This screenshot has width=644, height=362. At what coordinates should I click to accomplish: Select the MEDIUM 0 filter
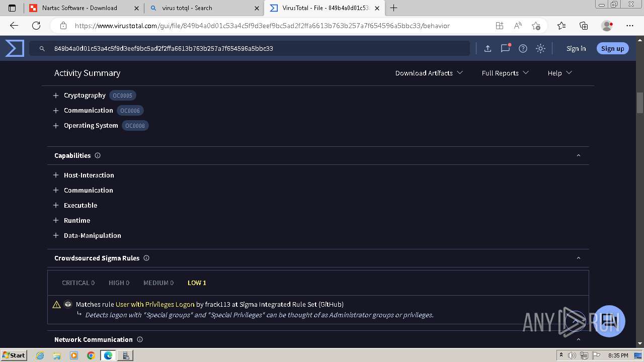[158, 283]
